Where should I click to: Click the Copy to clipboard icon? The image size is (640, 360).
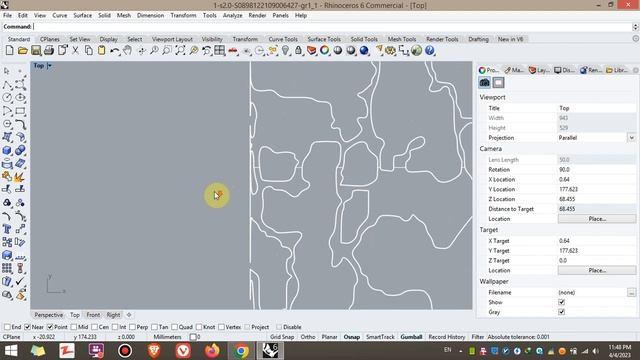(x=88, y=50)
